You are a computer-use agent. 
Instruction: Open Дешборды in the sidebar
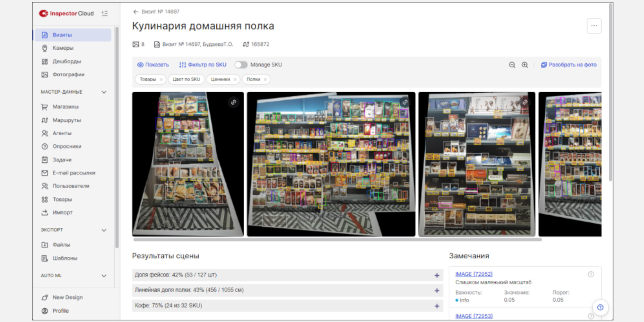coord(67,61)
